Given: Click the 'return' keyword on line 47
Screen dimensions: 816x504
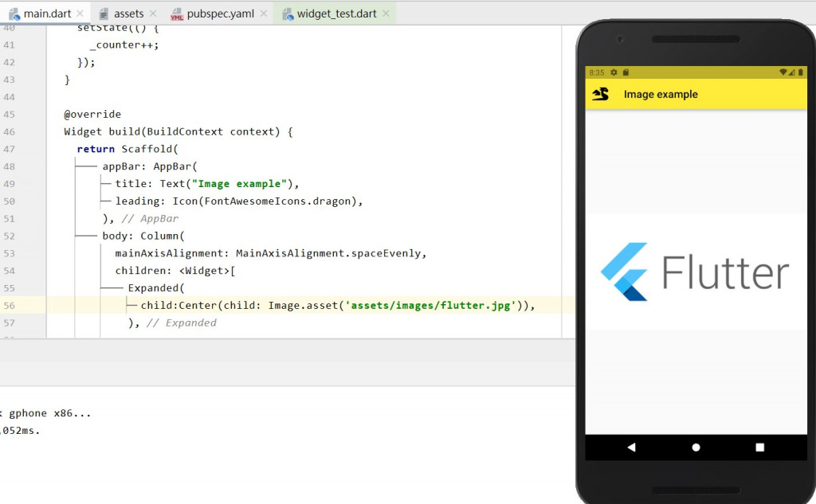Looking at the screenshot, I should tap(96, 149).
